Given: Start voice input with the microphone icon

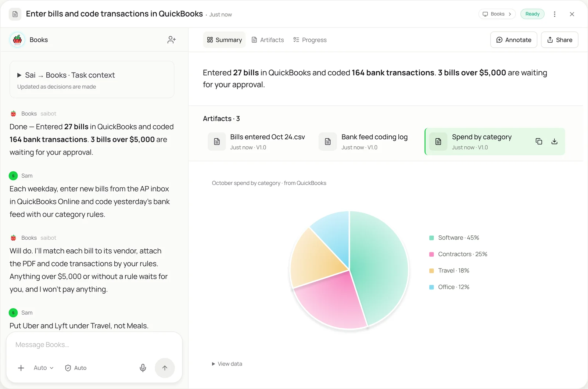Looking at the screenshot, I should point(143,368).
